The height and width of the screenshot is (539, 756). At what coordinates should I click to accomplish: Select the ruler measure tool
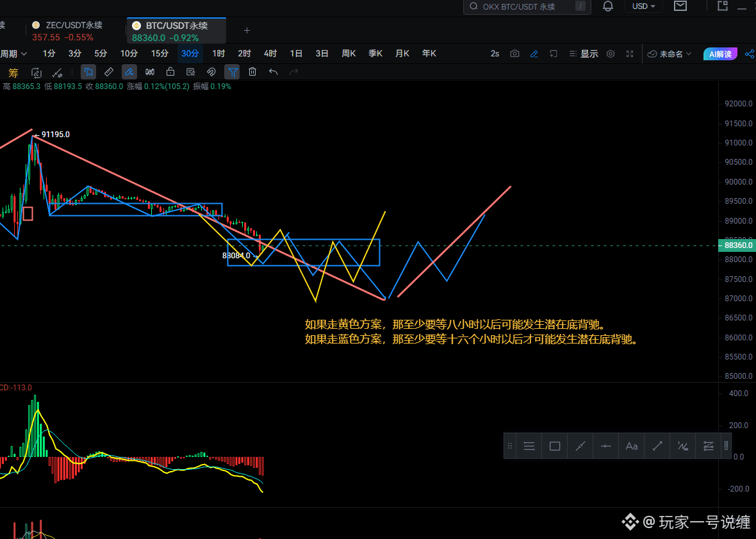tap(109, 72)
